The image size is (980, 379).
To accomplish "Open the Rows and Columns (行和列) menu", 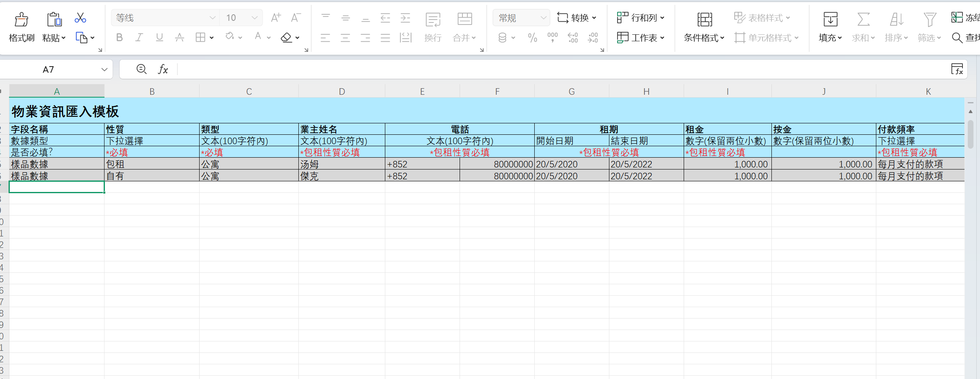I will (641, 18).
